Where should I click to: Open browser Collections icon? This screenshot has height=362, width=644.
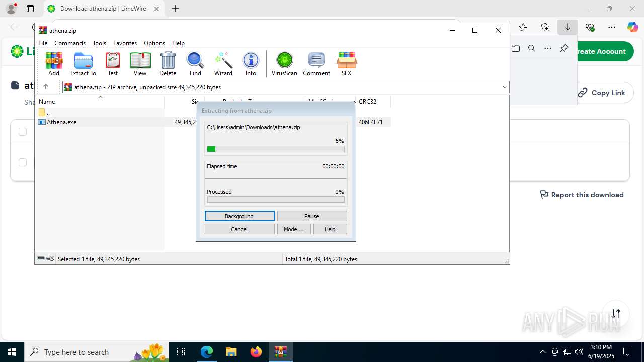point(545,27)
